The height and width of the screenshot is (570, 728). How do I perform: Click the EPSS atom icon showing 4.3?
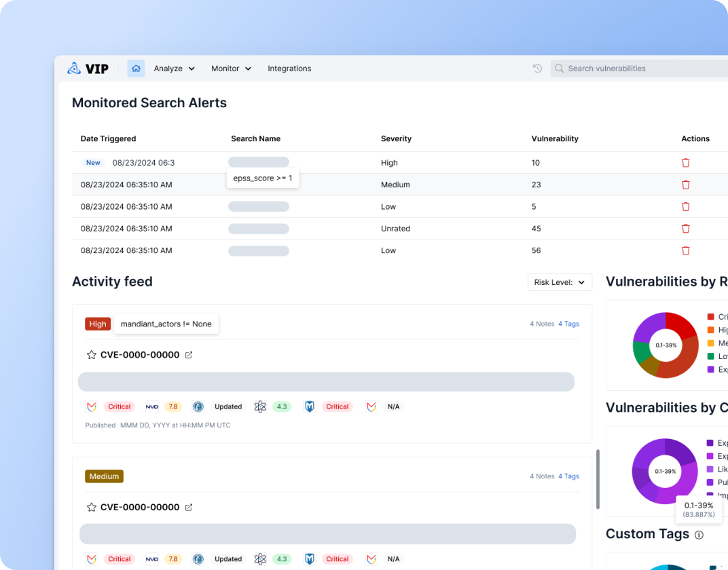pos(260,406)
